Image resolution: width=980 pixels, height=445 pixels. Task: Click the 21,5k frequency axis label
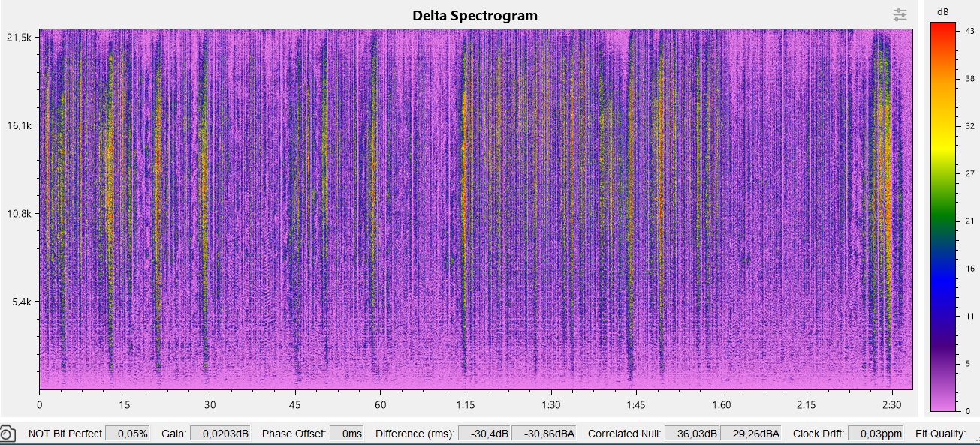(x=18, y=36)
